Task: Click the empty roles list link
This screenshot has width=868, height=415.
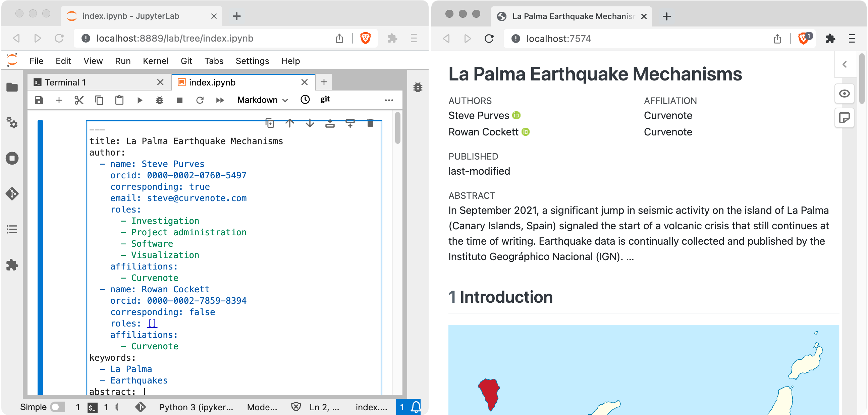Action: pyautogui.click(x=152, y=323)
